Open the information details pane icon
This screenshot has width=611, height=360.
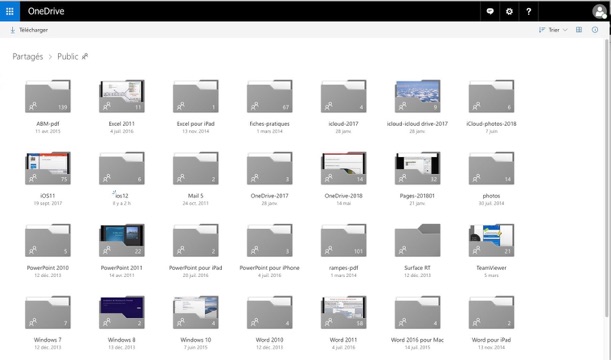point(595,30)
